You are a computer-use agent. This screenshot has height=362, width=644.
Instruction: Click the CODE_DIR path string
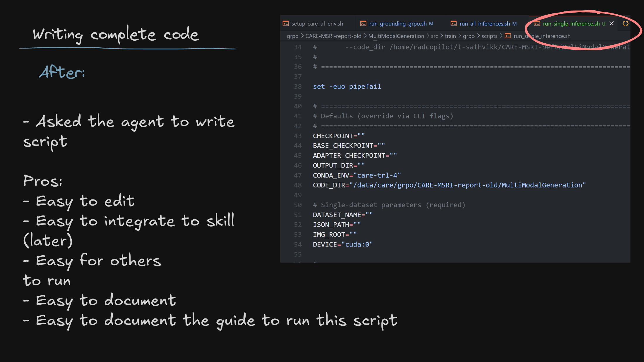point(468,185)
